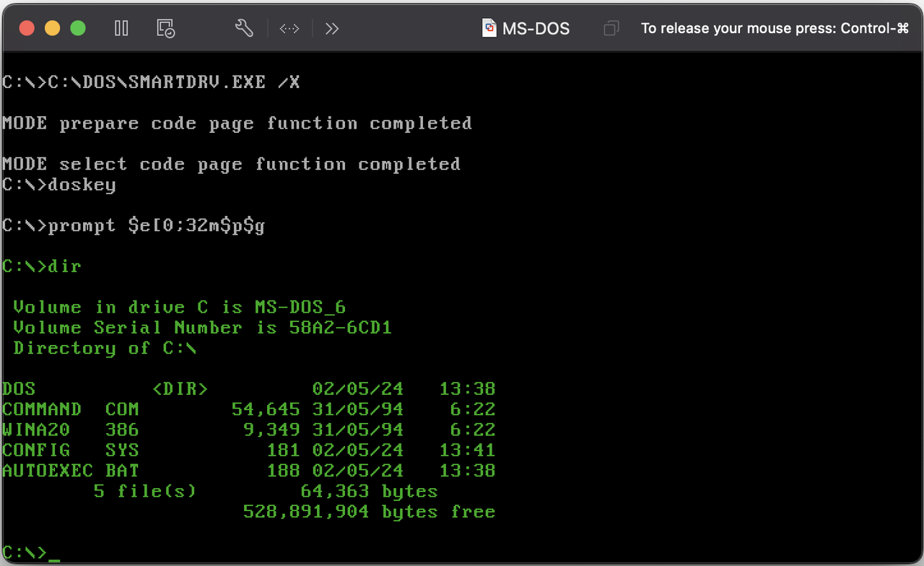
Task: Click the DOS directory entry name
Action: [19, 389]
